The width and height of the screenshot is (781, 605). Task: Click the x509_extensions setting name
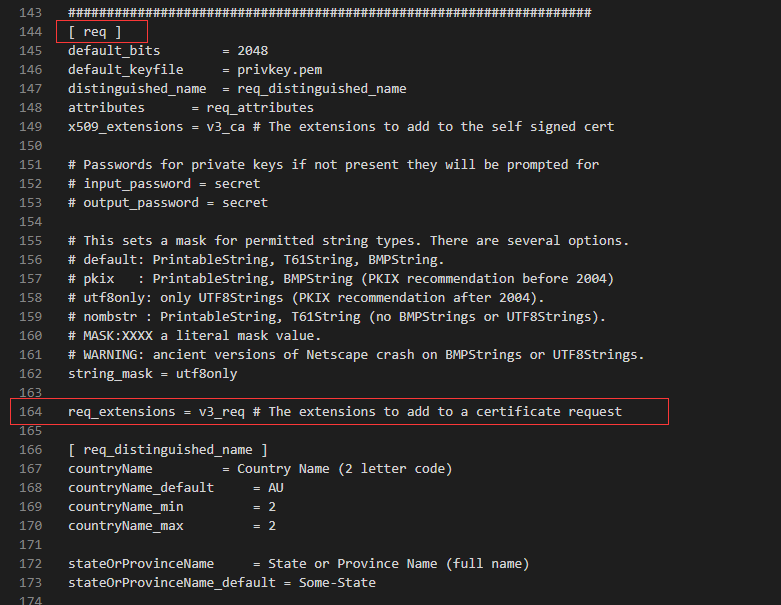point(126,126)
